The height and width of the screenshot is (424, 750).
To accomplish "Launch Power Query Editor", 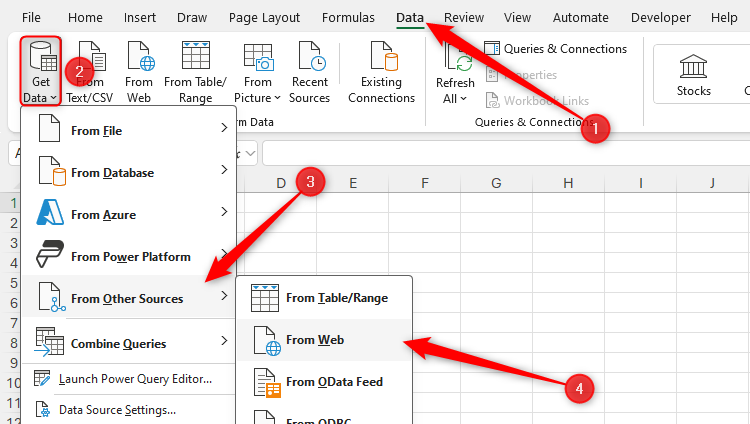I will click(135, 379).
